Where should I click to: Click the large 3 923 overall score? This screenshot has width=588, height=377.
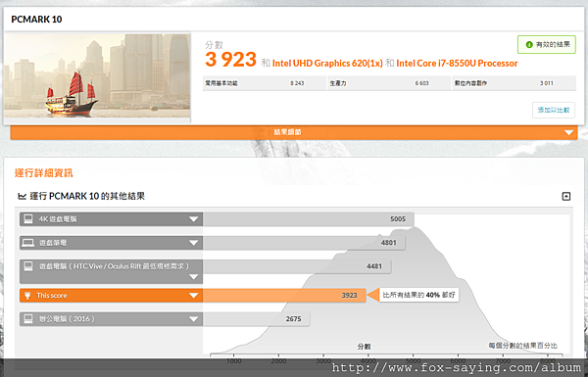click(230, 60)
